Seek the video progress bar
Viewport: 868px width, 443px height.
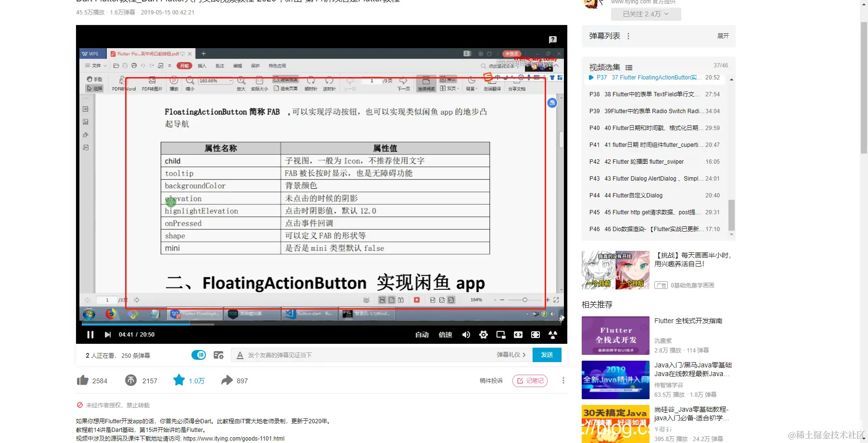click(321, 324)
